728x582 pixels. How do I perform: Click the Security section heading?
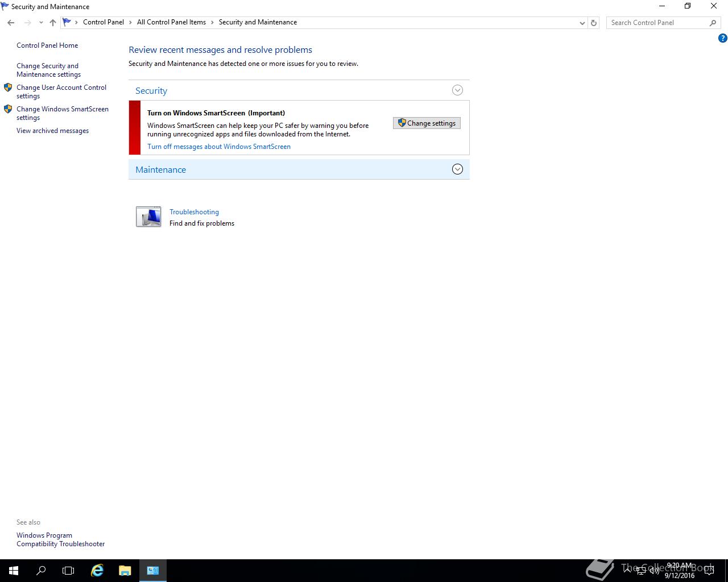pyautogui.click(x=151, y=91)
